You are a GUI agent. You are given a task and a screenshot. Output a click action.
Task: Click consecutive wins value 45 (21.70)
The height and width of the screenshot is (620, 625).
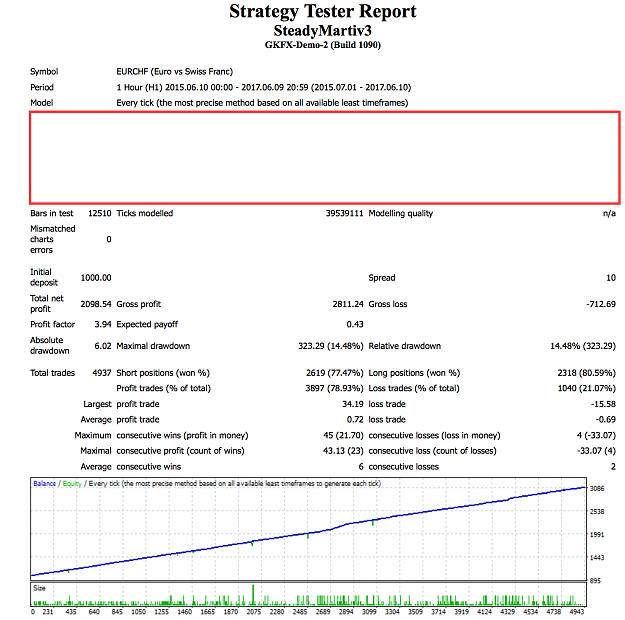coord(343,435)
